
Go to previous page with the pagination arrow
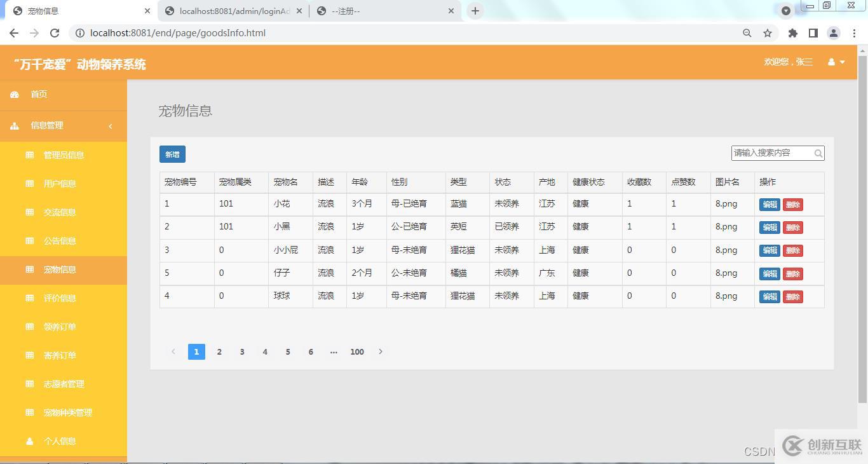173,351
